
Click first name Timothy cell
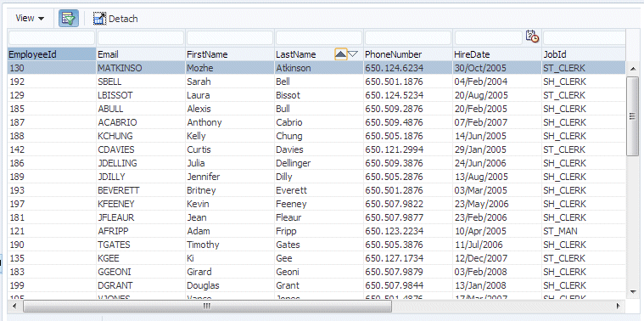point(230,245)
